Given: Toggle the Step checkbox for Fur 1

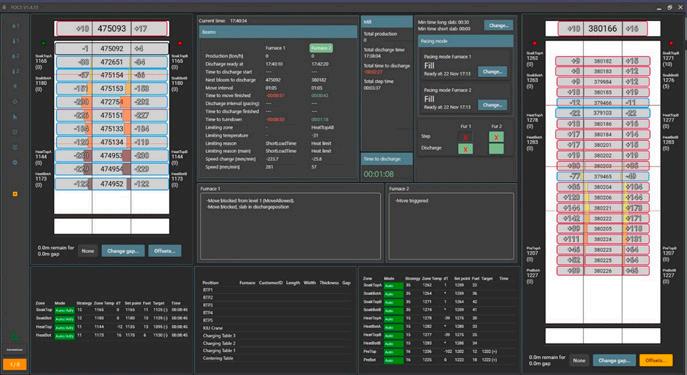Looking at the screenshot, I should tap(465, 137).
